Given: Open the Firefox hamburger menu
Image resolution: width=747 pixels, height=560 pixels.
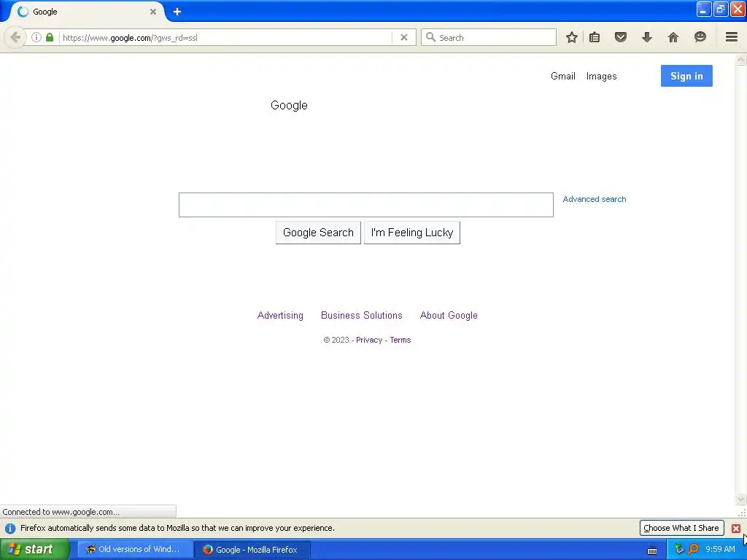Looking at the screenshot, I should 731,36.
